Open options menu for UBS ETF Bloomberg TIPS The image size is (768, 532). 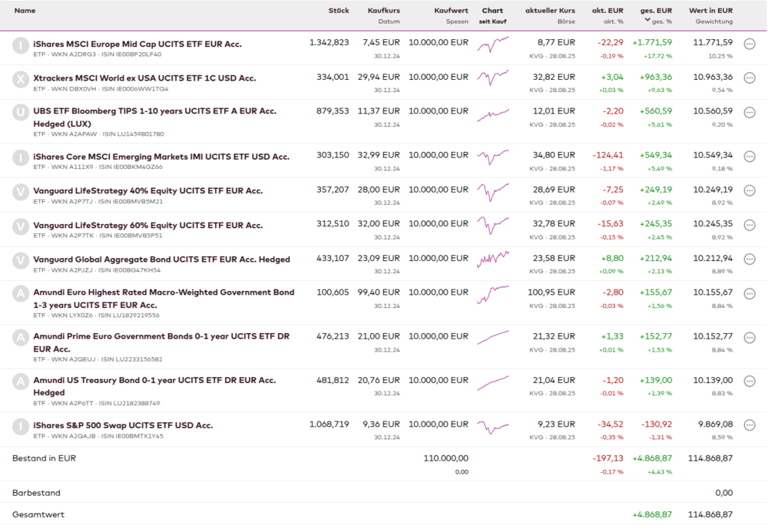click(750, 113)
